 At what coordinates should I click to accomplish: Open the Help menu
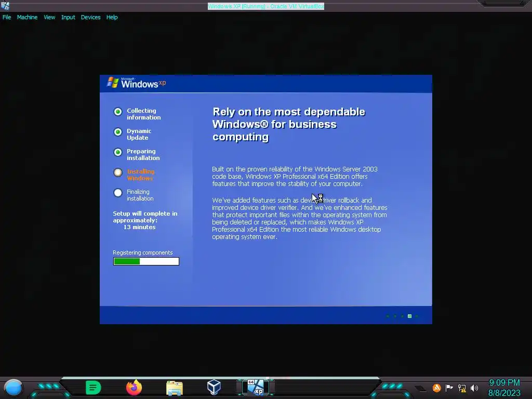tap(112, 17)
